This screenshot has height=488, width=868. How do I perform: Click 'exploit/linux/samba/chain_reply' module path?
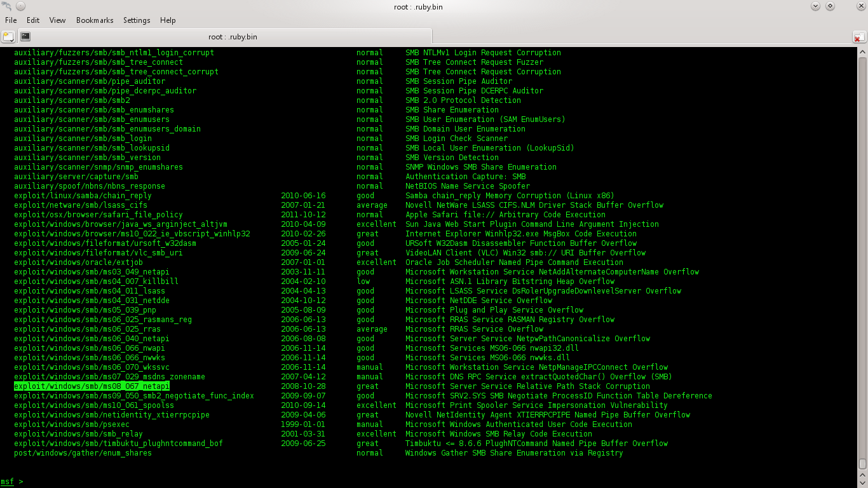[83, 196]
